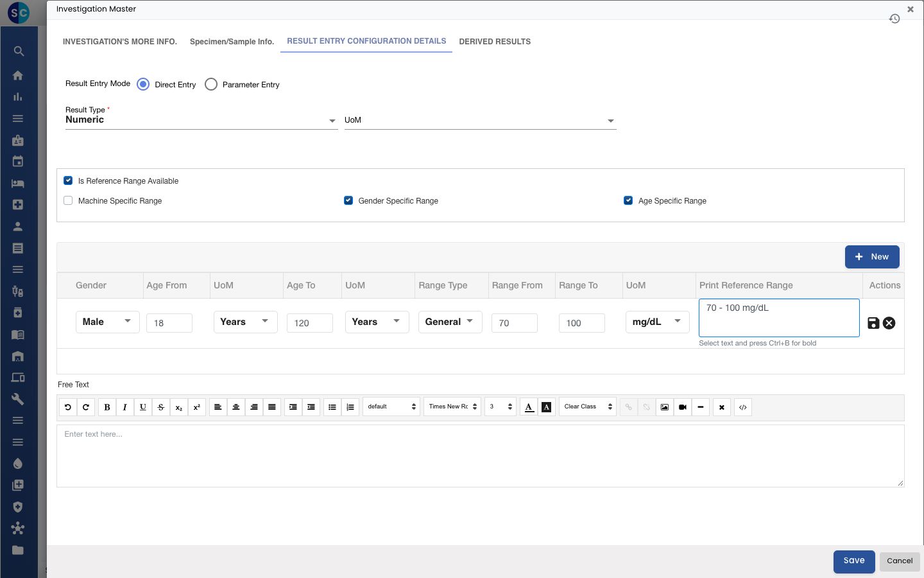This screenshot has width=924, height=578.
Task: Toggle HTML code view
Action: click(743, 407)
